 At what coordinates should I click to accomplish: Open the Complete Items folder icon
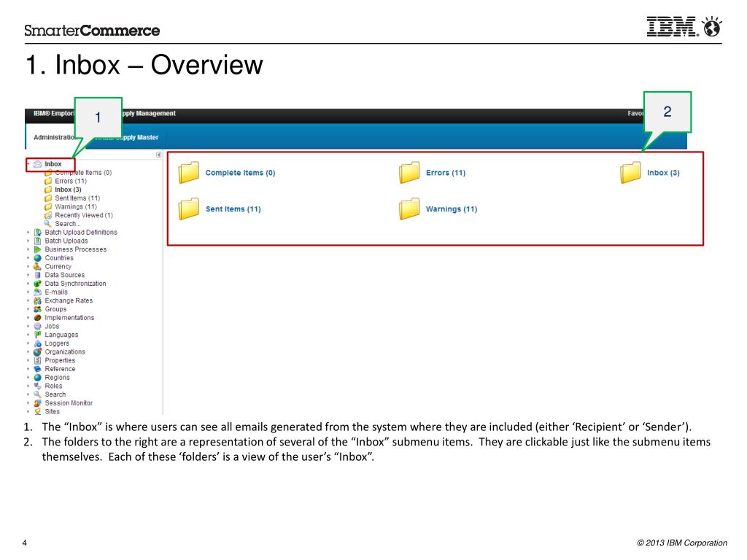(189, 172)
